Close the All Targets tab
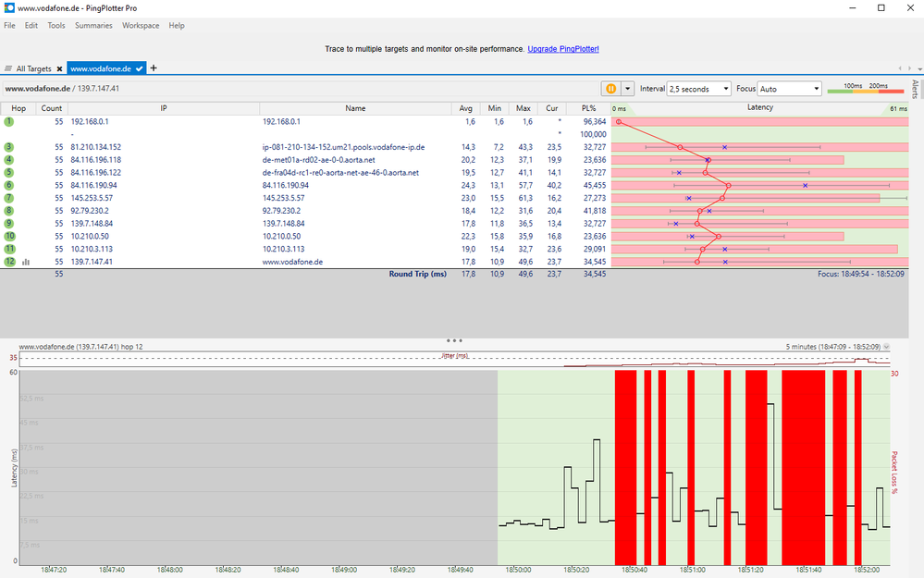Viewport: 924px width, 578px height. click(59, 69)
